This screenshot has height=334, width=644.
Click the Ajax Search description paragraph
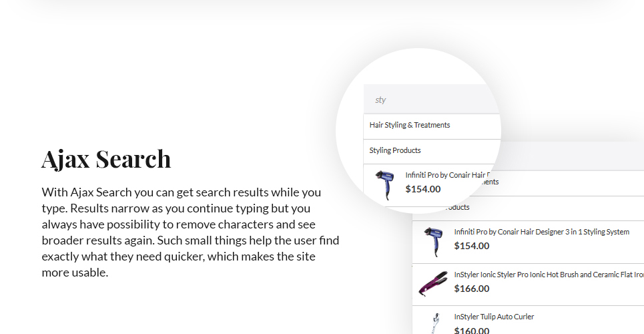[x=191, y=232]
